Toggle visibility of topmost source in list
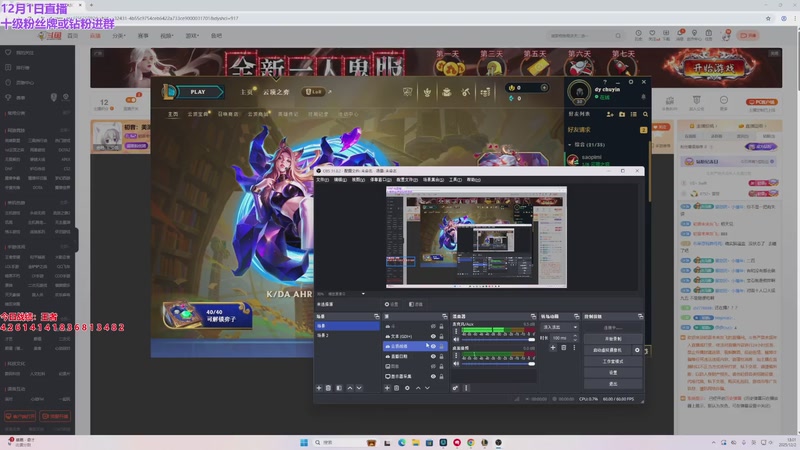800x450 pixels. coord(433,326)
